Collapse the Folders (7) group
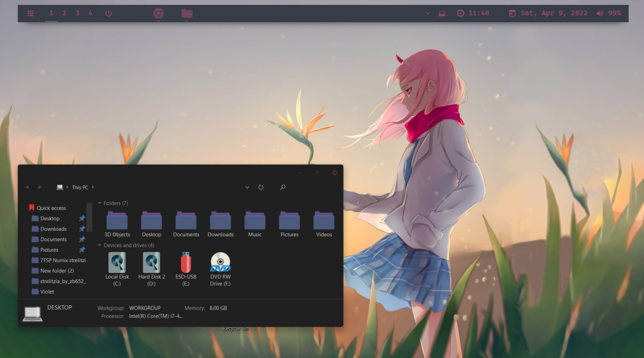Image resolution: width=644 pixels, height=358 pixels. [x=100, y=203]
